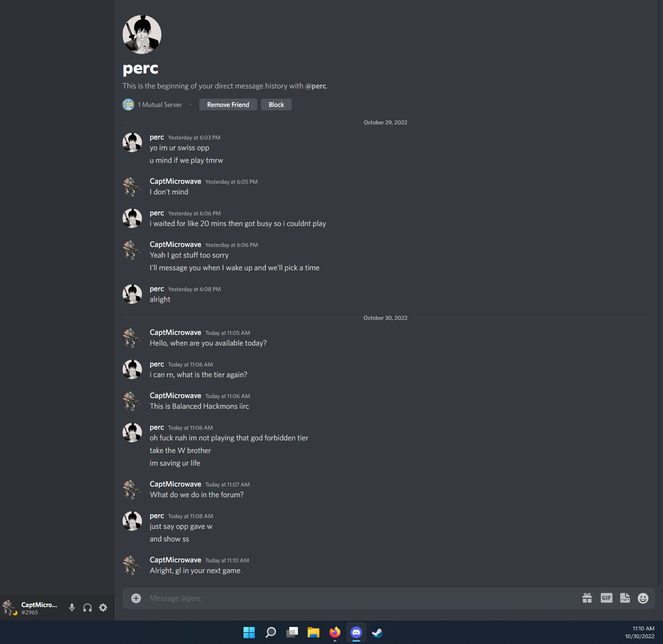Click perc avatar beside 'just say opp gave w'
The width and height of the screenshot is (663, 644).
pyautogui.click(x=132, y=521)
